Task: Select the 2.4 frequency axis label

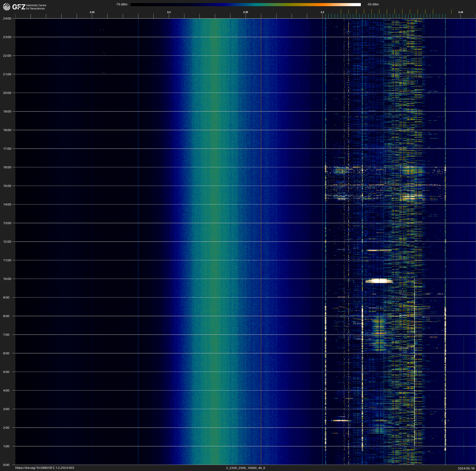Action: point(322,12)
